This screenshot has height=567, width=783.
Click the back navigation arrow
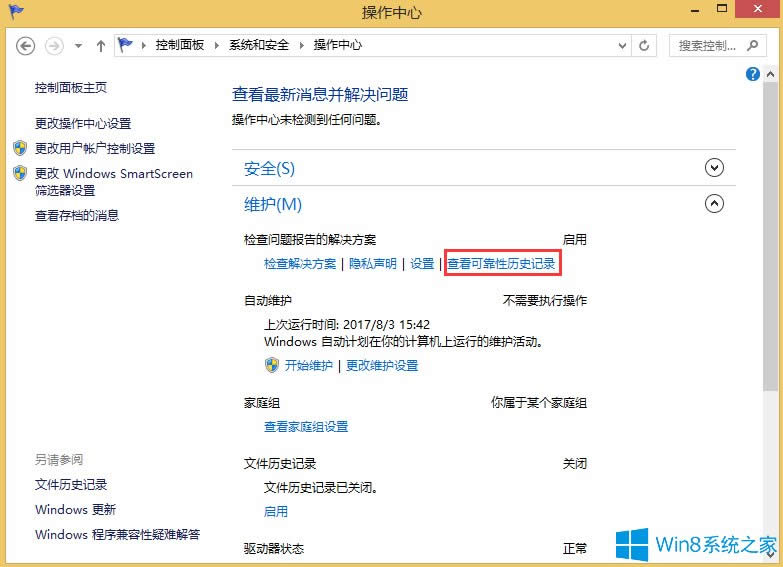26,46
